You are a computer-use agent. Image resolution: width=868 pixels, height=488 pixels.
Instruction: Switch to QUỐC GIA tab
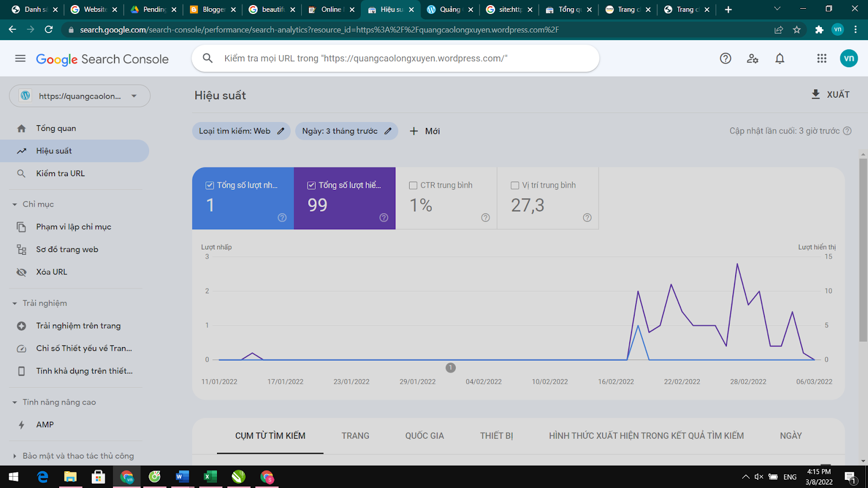(424, 436)
